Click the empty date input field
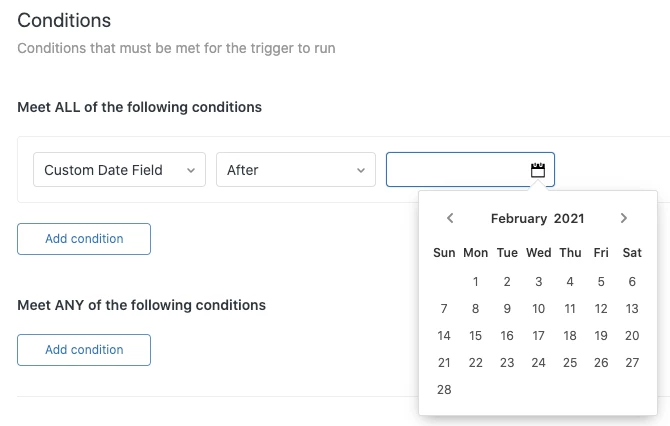670x426 pixels. point(457,170)
